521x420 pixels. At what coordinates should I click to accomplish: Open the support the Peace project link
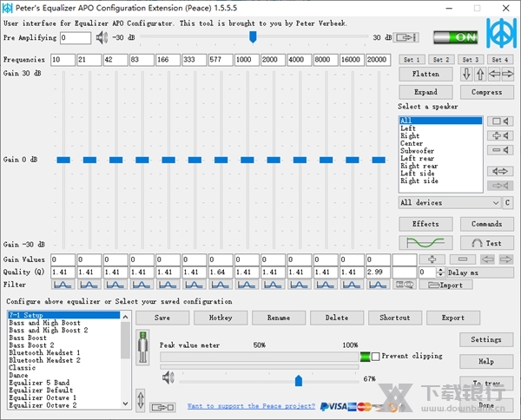pos(250,405)
